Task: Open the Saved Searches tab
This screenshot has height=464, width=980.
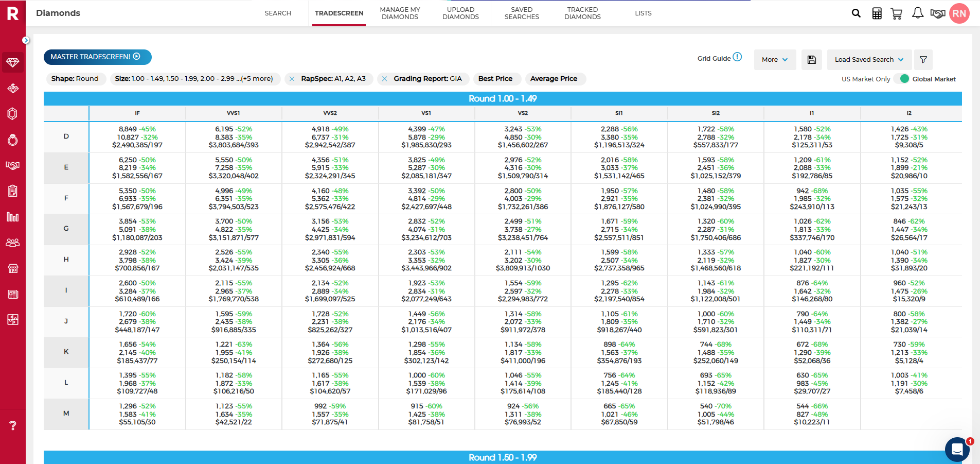Action: click(522, 13)
